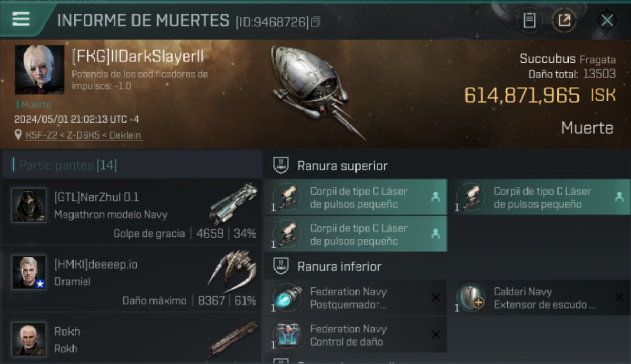
Task: Select the Rokh participant entry
Action: coord(132,338)
